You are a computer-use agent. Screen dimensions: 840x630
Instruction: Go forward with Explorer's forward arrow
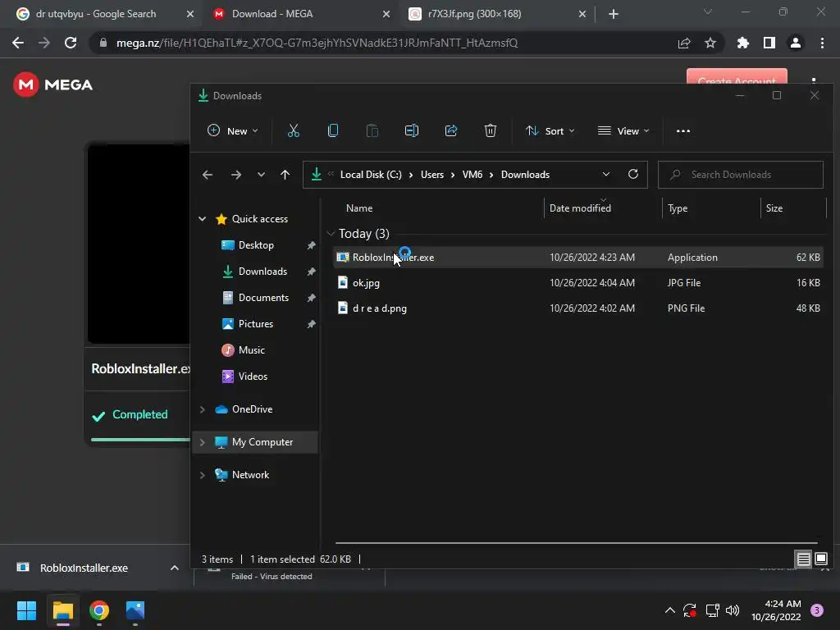tap(235, 175)
